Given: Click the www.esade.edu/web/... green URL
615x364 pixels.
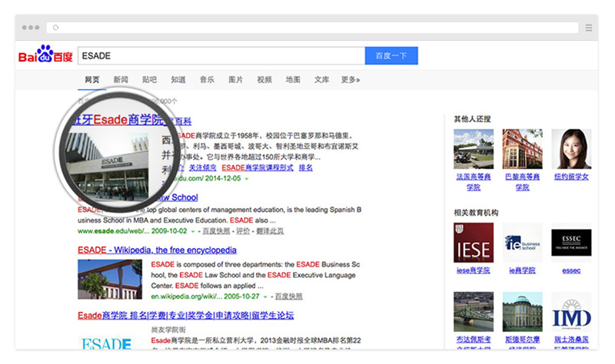Looking at the screenshot, I should pos(113,231).
